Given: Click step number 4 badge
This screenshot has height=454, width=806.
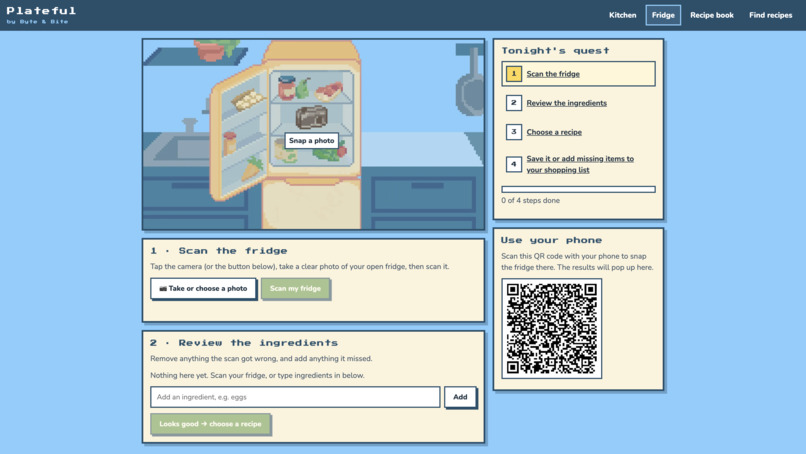Looking at the screenshot, I should tap(514, 164).
